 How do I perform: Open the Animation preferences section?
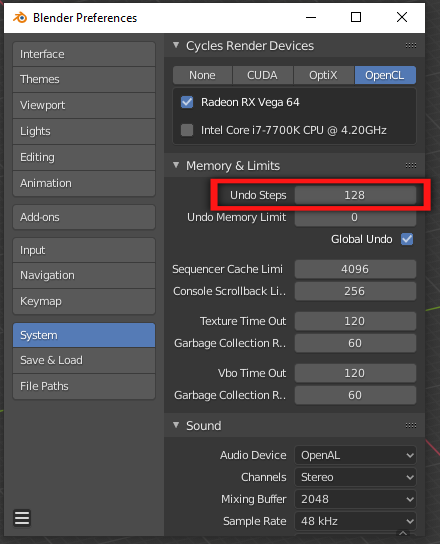[x=84, y=183]
